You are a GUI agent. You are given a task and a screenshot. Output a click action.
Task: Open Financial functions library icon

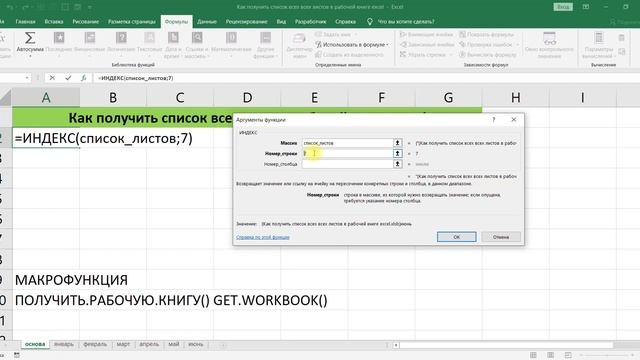[x=90, y=38]
